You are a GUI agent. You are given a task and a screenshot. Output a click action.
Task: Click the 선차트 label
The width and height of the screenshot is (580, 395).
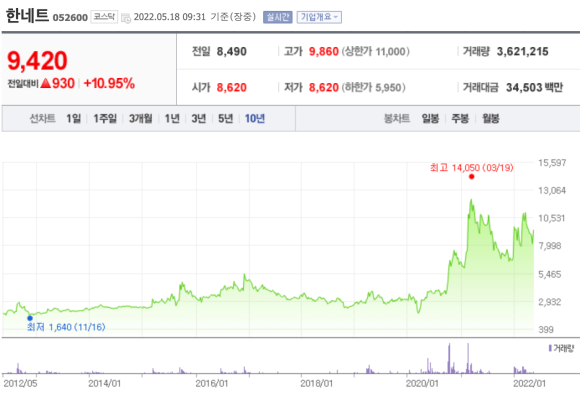[x=43, y=119]
